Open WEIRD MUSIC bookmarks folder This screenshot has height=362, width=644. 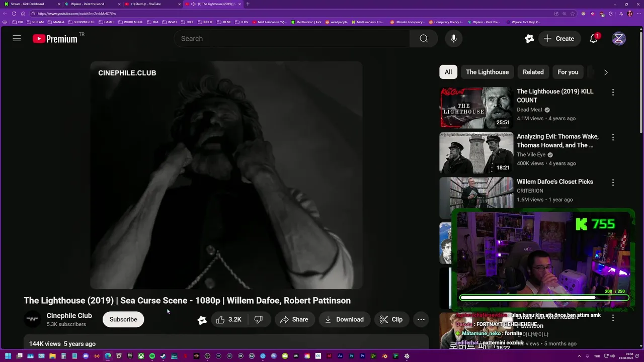click(131, 22)
